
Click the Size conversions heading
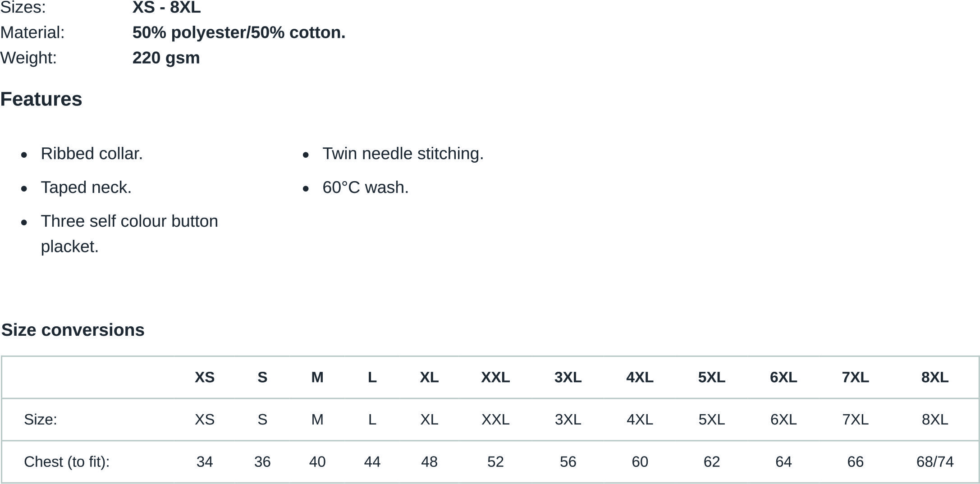(x=73, y=330)
